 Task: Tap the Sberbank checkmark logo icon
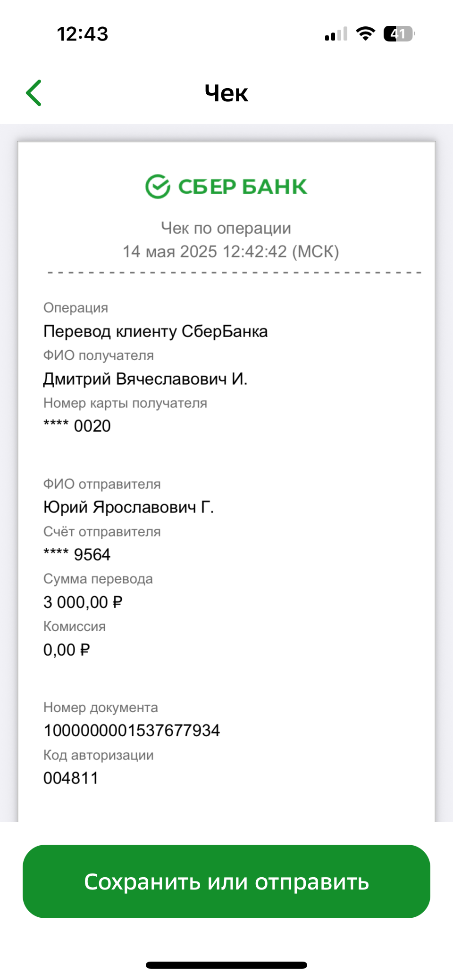tap(157, 186)
